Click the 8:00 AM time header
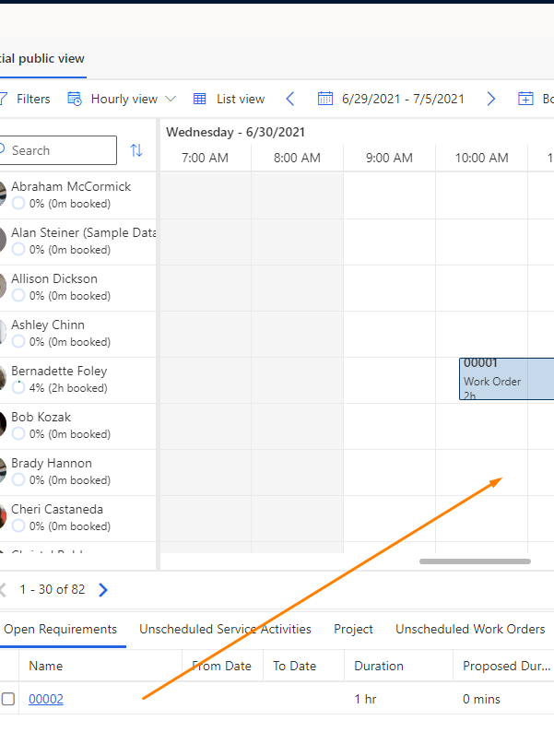This screenshot has width=554, height=756. (297, 158)
